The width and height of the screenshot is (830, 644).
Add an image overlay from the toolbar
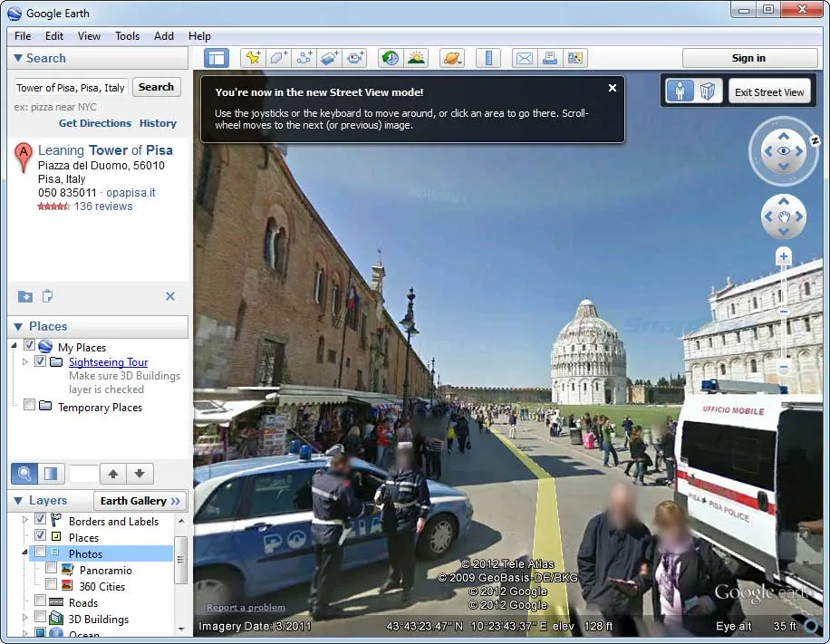pos(329,58)
